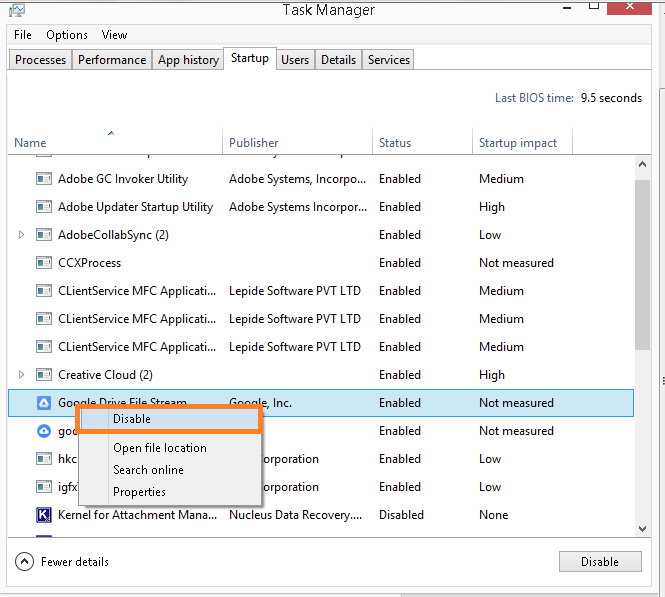Viewport: 665px width, 597px height.
Task: Click the Low impact of AdobeCollabSync row
Action: pyautogui.click(x=490, y=234)
